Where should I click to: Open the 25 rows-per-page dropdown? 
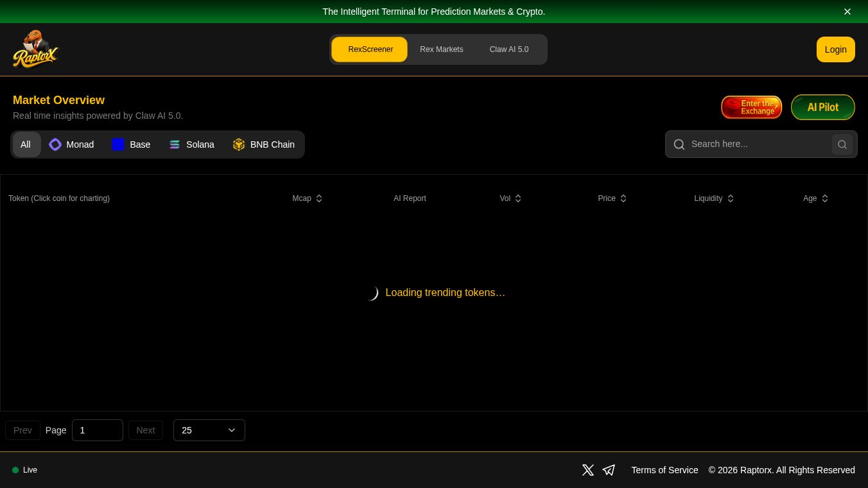pyautogui.click(x=209, y=430)
